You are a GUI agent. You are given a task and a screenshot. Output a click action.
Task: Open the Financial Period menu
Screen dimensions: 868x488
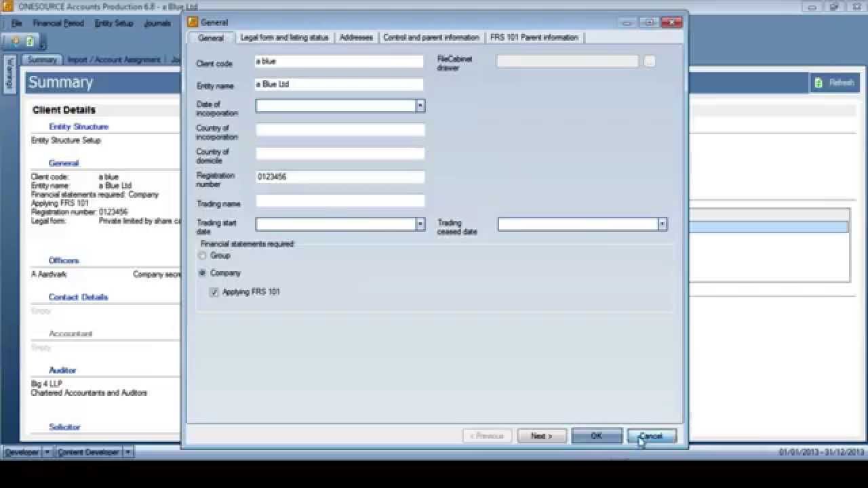coord(58,23)
